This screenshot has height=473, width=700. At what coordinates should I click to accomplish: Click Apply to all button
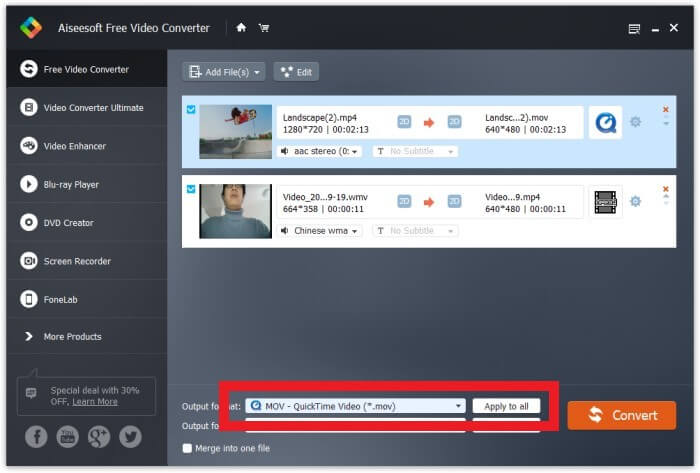pos(506,406)
